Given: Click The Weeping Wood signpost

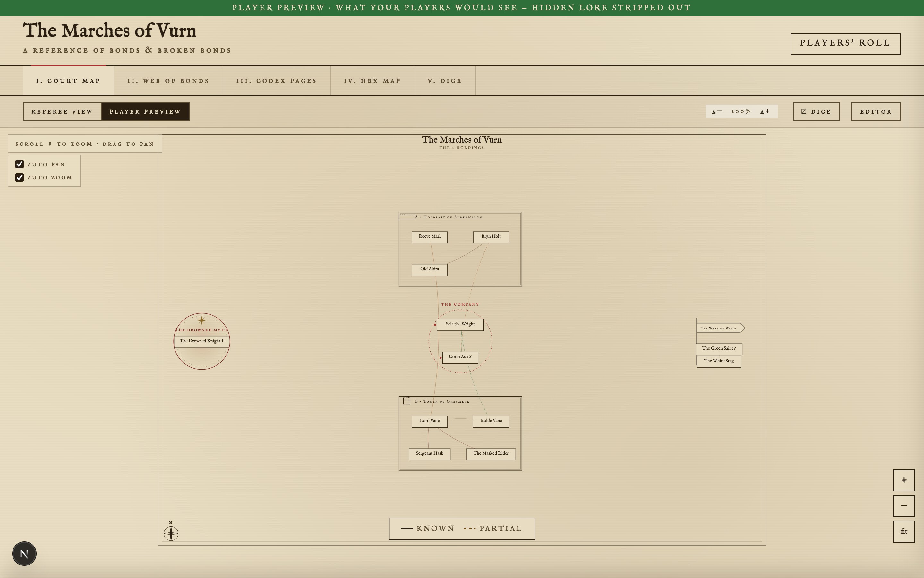Looking at the screenshot, I should [721, 328].
